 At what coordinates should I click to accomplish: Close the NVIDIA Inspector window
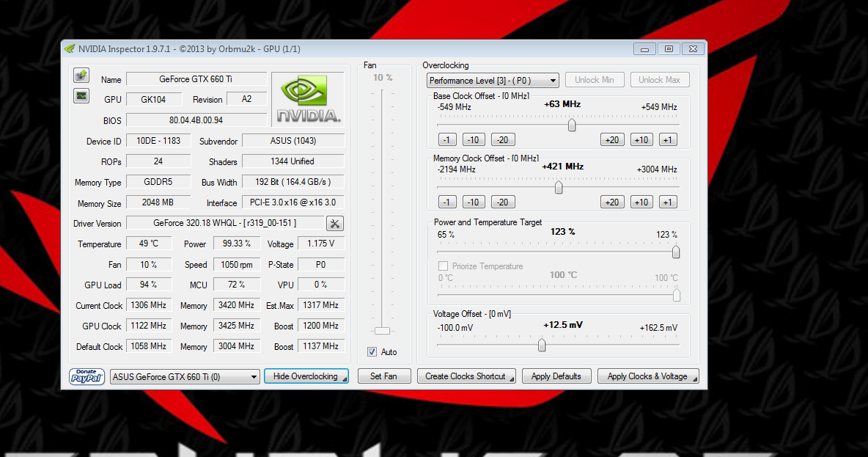(x=693, y=49)
